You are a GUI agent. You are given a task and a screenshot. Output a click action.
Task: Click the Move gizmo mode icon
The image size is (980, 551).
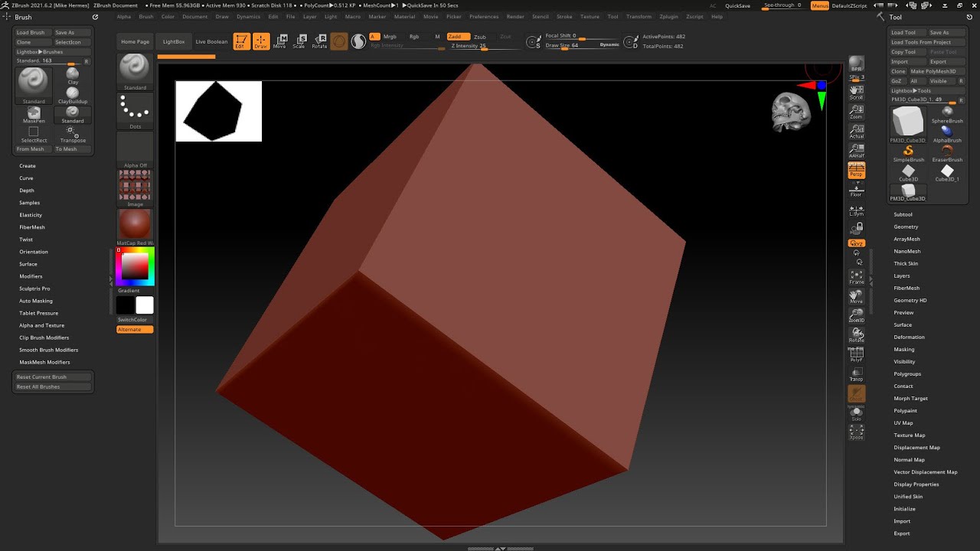tap(280, 41)
